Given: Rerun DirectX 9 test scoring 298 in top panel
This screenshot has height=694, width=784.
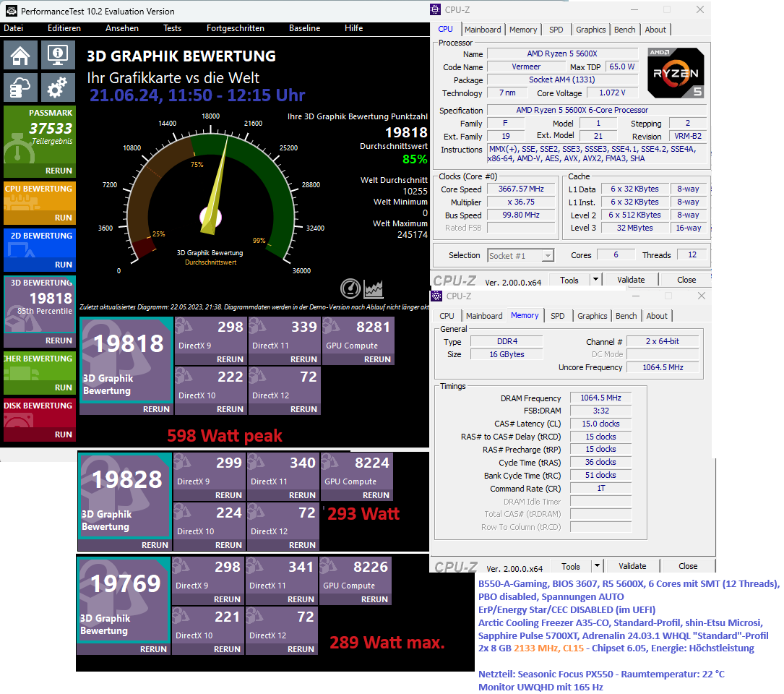Looking at the screenshot, I should pos(230,359).
